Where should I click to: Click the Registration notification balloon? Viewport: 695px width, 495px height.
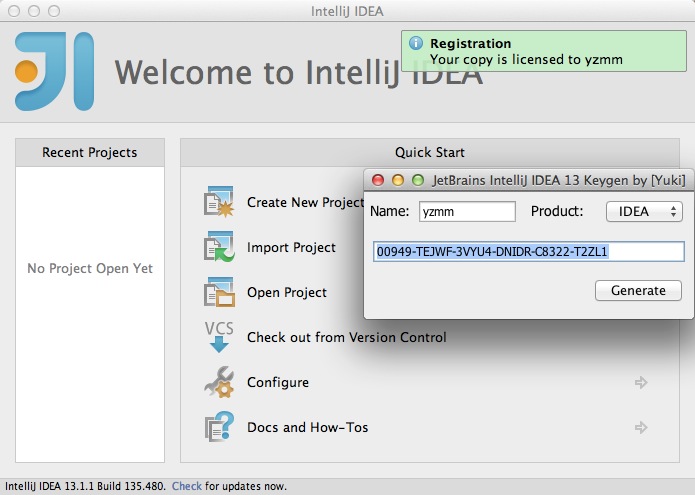(544, 51)
